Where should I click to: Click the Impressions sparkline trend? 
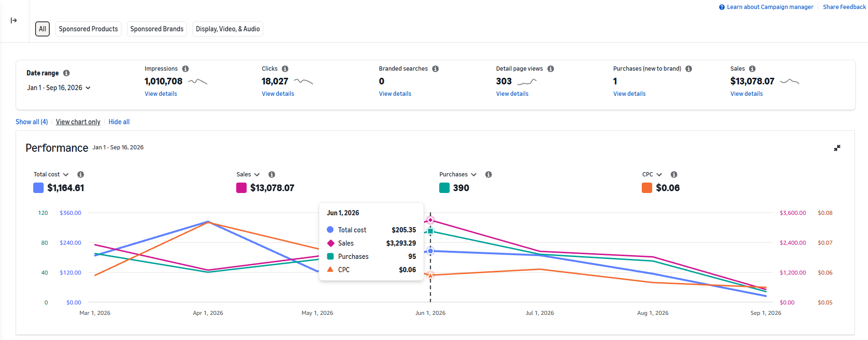click(198, 82)
